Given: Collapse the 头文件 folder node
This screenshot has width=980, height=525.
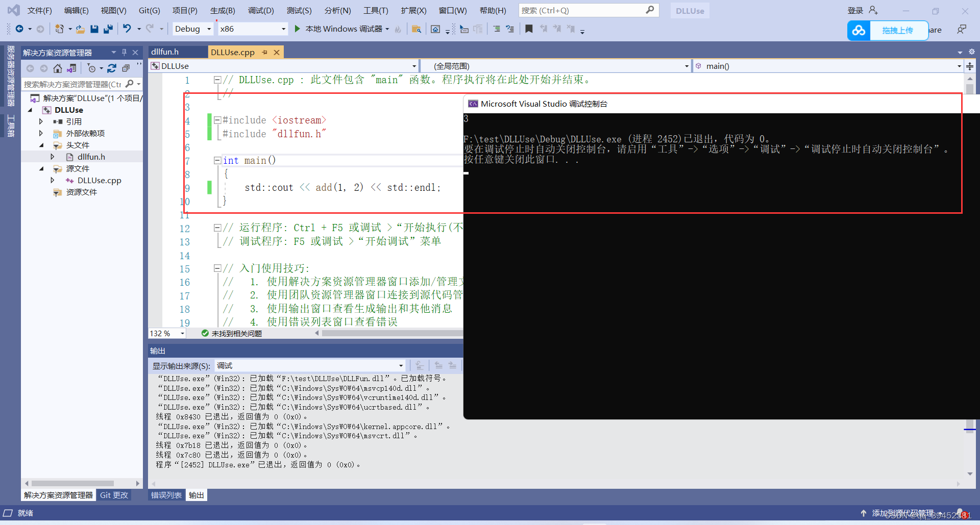Looking at the screenshot, I should click(41, 145).
